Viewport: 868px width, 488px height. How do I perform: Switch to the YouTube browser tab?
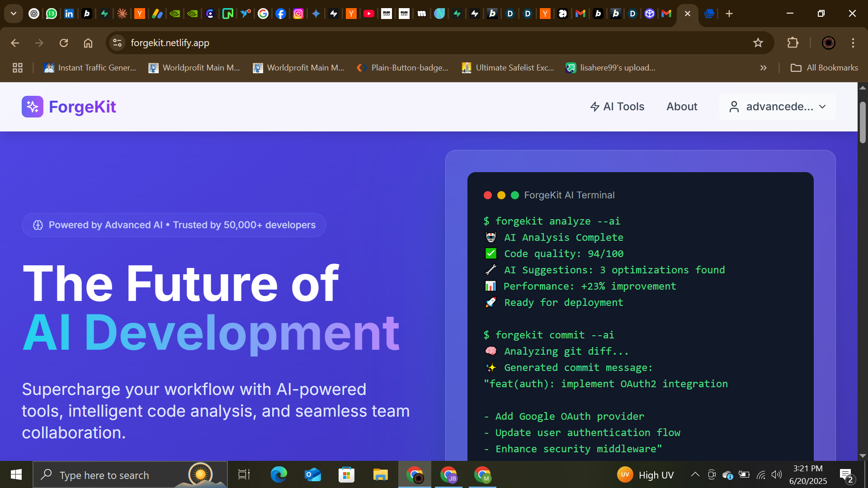369,14
